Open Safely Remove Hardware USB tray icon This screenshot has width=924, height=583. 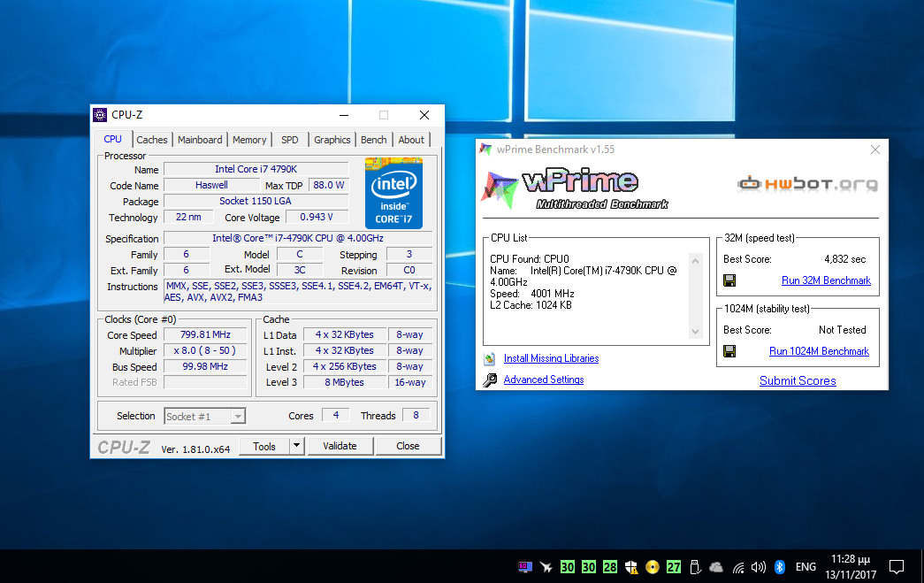tap(695, 567)
